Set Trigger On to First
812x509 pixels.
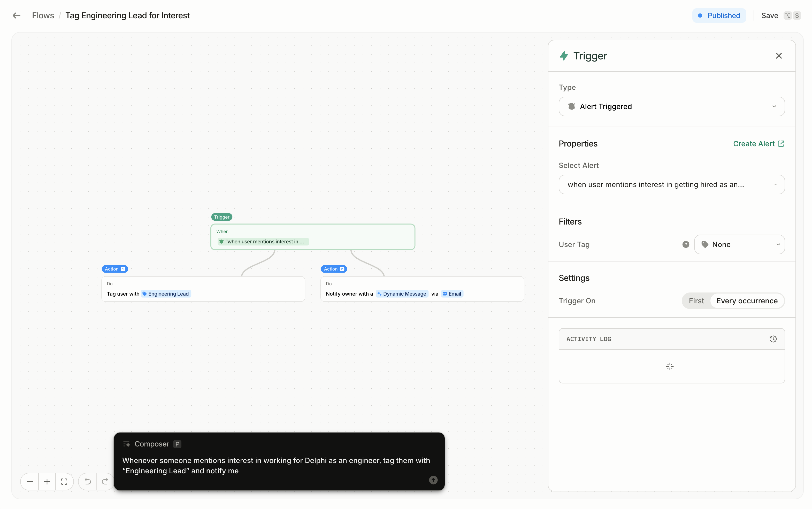click(x=696, y=300)
